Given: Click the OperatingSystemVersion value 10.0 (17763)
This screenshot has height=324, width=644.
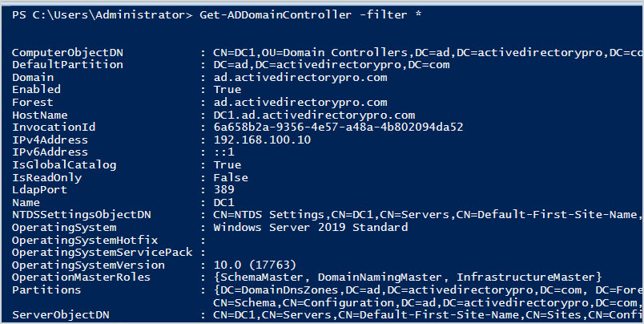Looking at the screenshot, I should tap(255, 265).
